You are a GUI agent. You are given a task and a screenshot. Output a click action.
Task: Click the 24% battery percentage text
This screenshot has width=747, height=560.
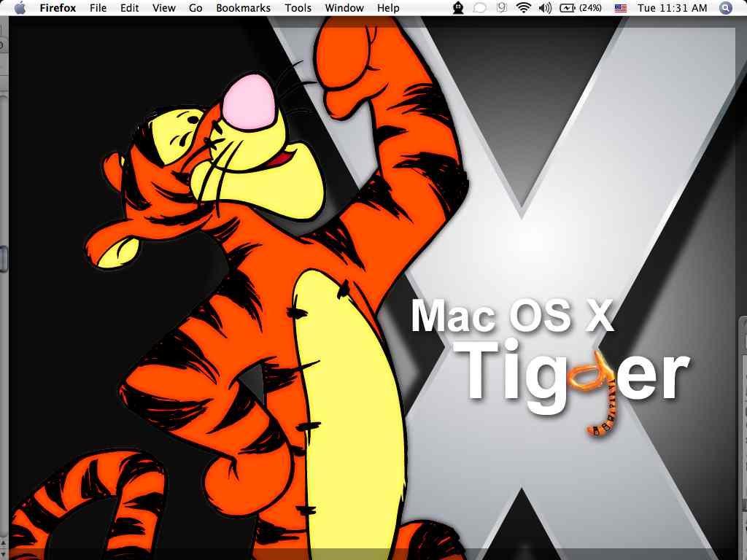[590, 8]
